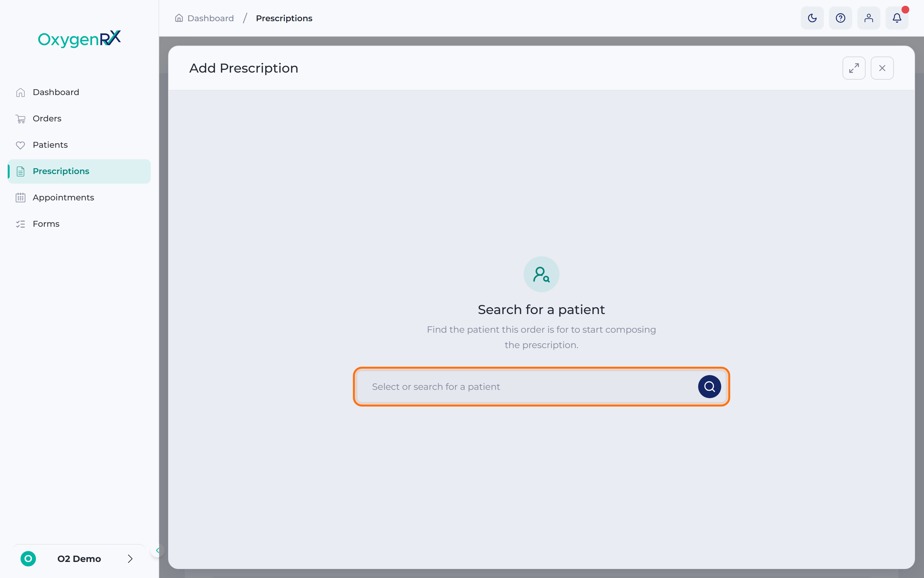This screenshot has height=578, width=924.
Task: Expand the Add Prescription dialog fullscreen
Action: point(854,68)
